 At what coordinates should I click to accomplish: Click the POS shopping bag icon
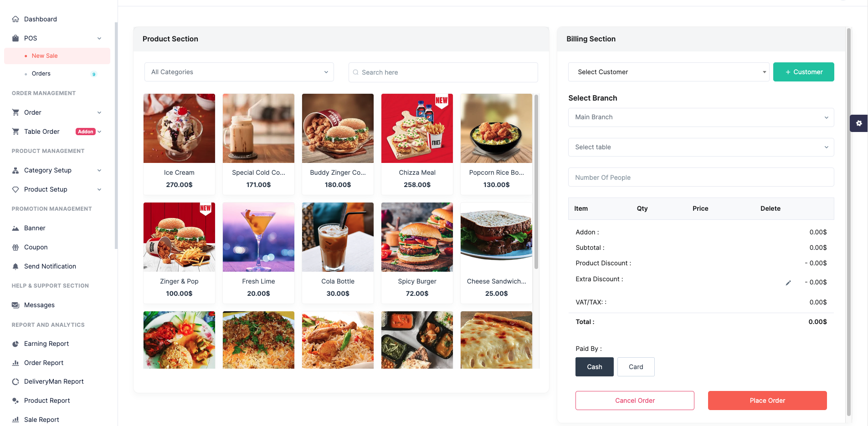15,38
